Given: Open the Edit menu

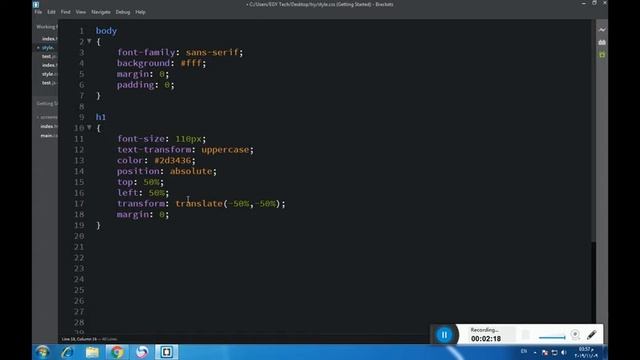Looking at the screenshot, I should 51,12.
